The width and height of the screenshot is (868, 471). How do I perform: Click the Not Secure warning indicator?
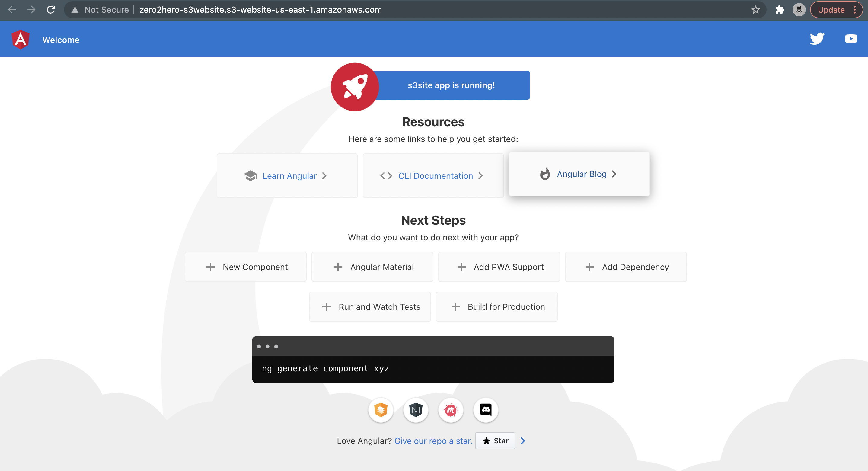click(100, 10)
